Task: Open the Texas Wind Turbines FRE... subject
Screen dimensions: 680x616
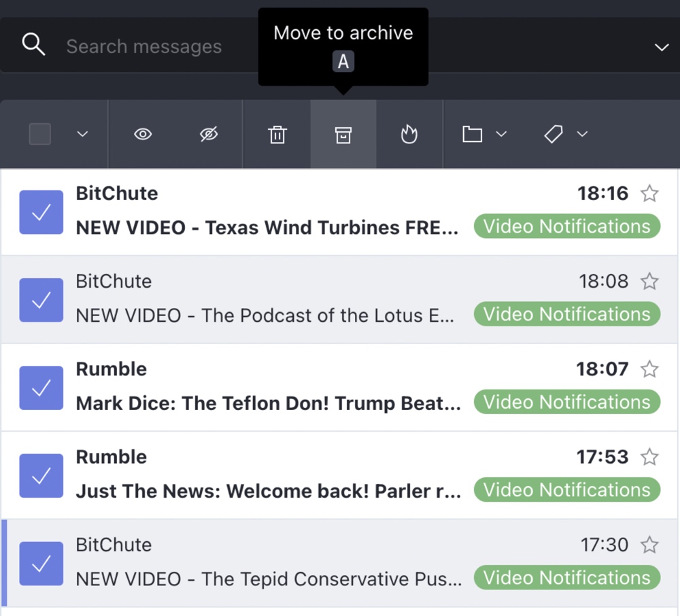Action: [x=267, y=228]
